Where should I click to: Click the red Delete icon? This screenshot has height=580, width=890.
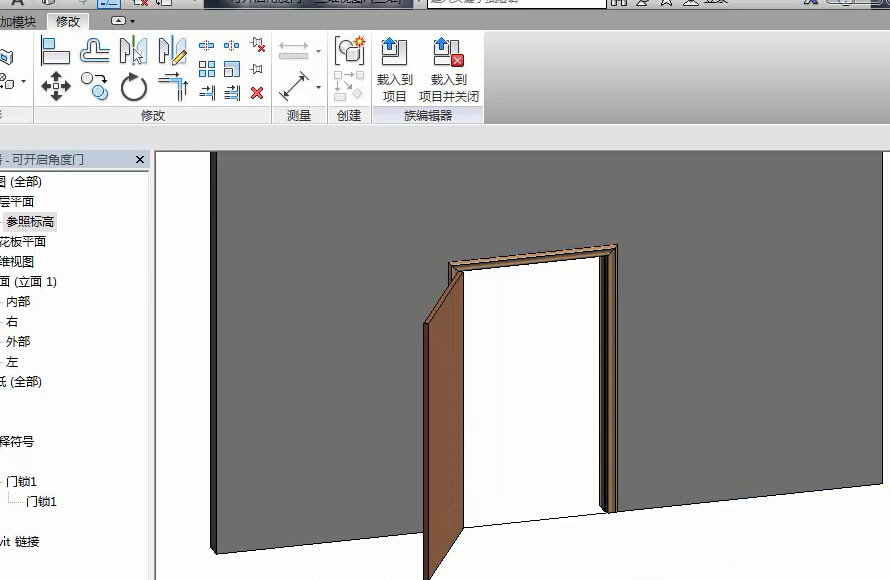coord(257,93)
